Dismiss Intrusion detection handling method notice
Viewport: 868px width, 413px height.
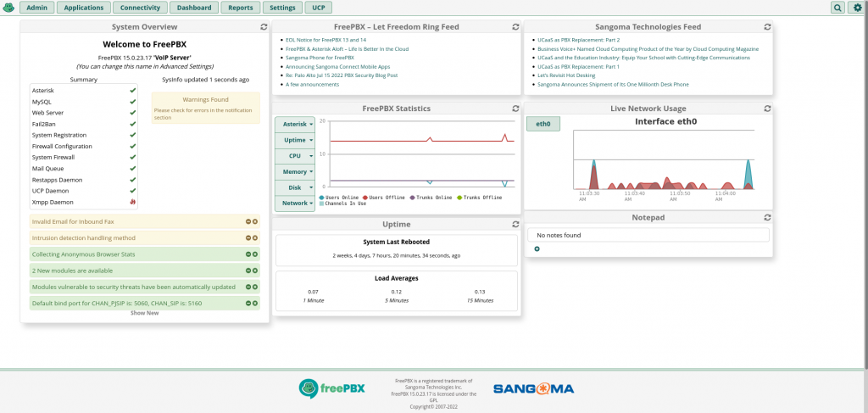(255, 238)
